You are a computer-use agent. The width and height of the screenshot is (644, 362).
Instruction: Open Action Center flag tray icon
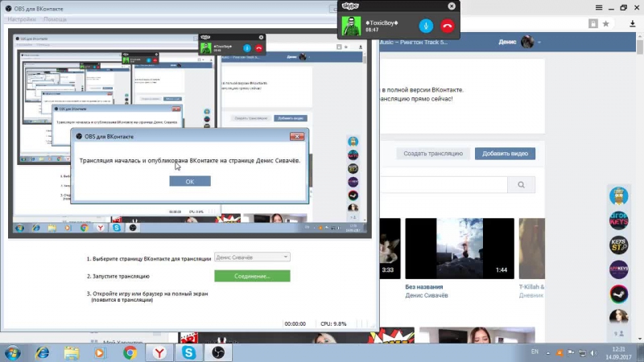[571, 352]
